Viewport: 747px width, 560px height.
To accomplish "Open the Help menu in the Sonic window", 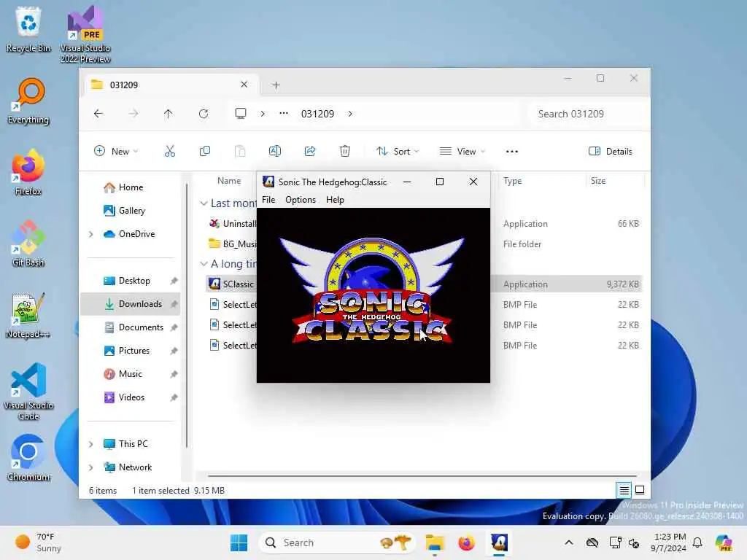I will [x=335, y=200].
